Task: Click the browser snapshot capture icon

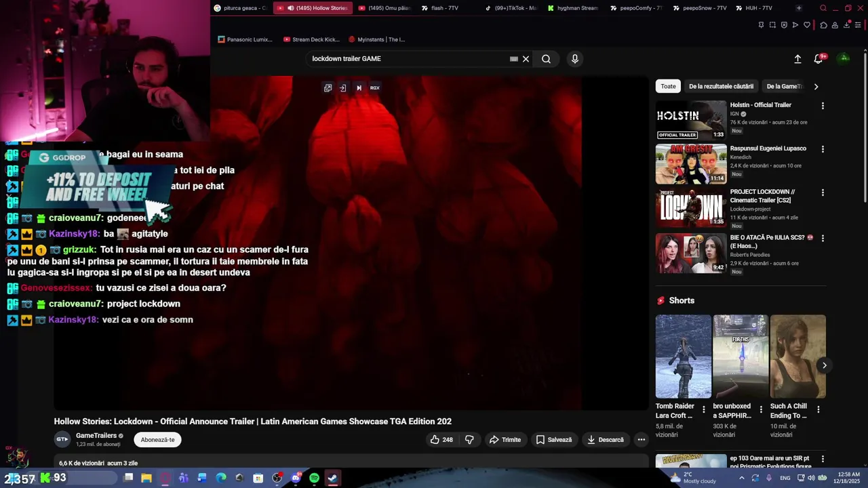Action: (772, 25)
